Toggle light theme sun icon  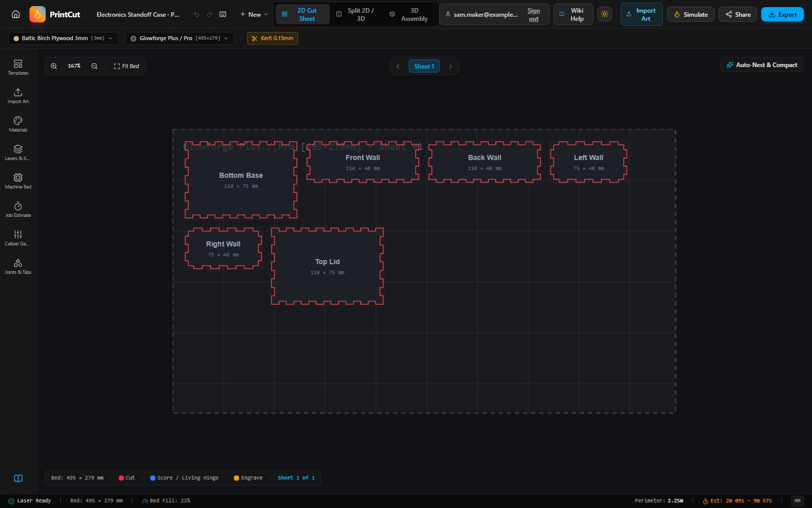[604, 14]
